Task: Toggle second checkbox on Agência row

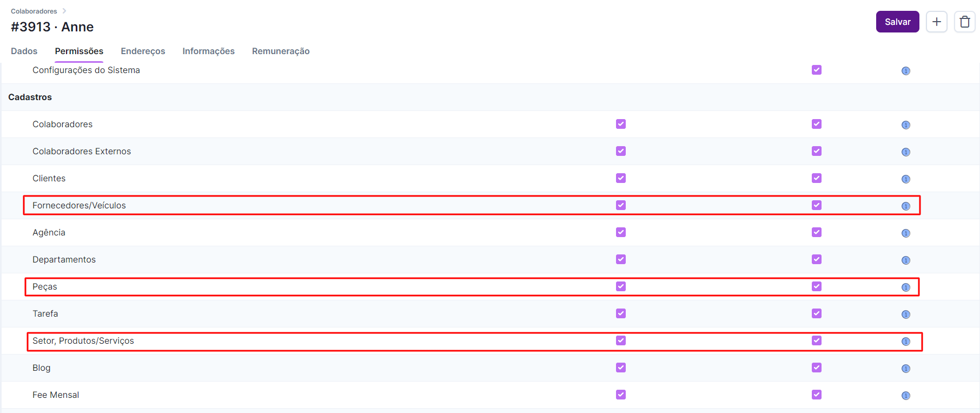Action: 816,232
